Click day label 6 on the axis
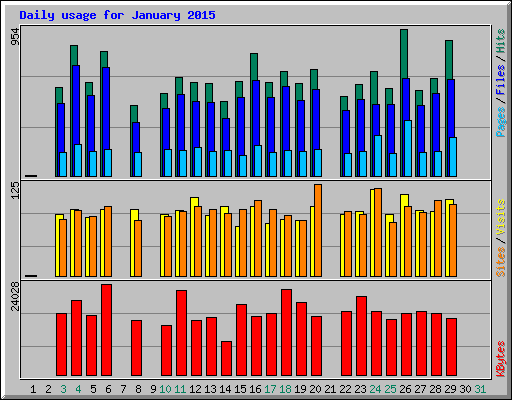Image resolution: width=512 pixels, height=400 pixels. 108,389
